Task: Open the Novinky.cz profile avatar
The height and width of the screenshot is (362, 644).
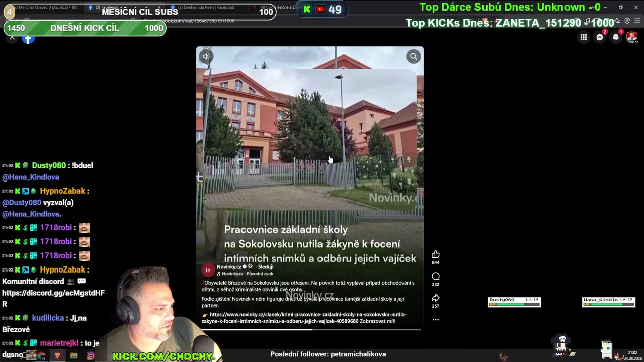Action: 208,270
